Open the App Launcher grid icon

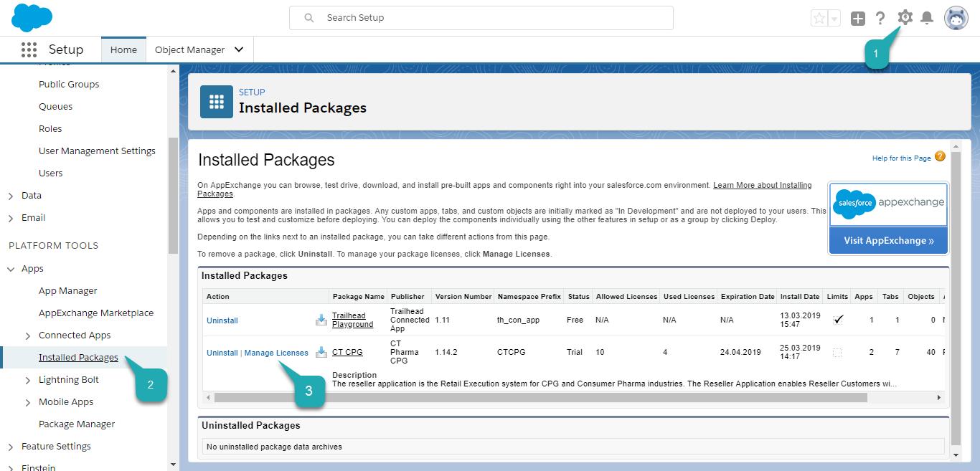coord(29,49)
